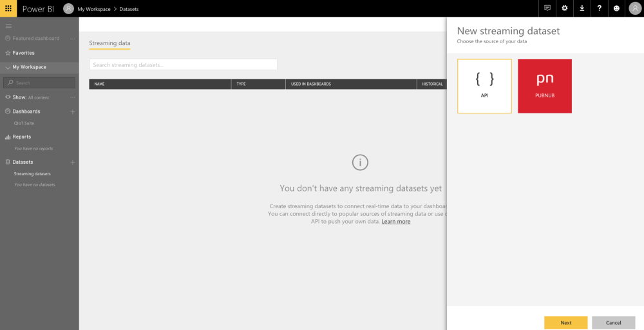Click the 'New streaming dataset' heading
The width and height of the screenshot is (644, 330).
coord(509,31)
